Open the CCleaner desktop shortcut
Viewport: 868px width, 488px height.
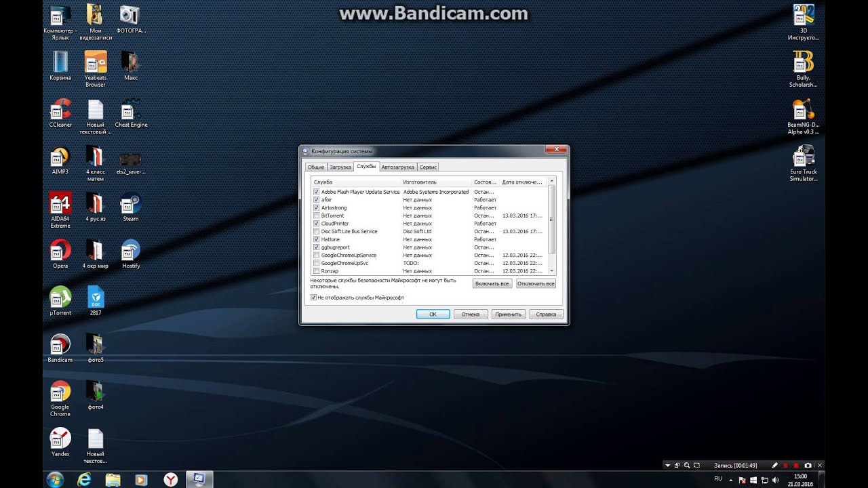tap(60, 113)
